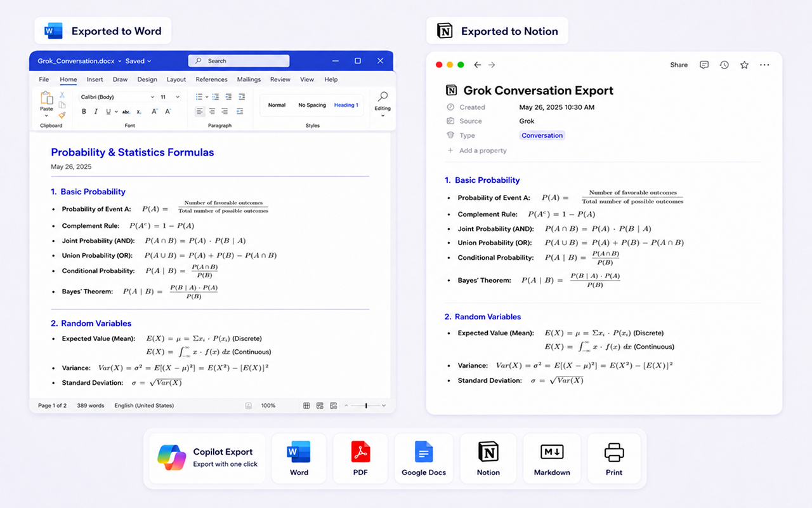The height and width of the screenshot is (508, 812).
Task: Open the font size 11 dropdown
Action: click(170, 97)
